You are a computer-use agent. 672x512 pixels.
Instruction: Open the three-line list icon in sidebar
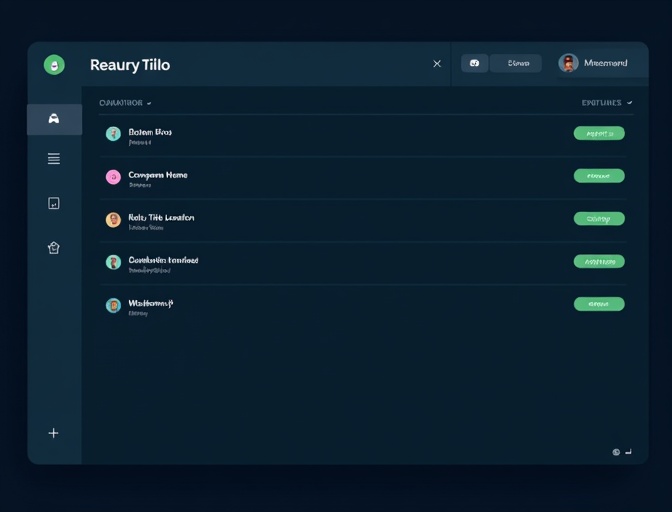pos(54,159)
